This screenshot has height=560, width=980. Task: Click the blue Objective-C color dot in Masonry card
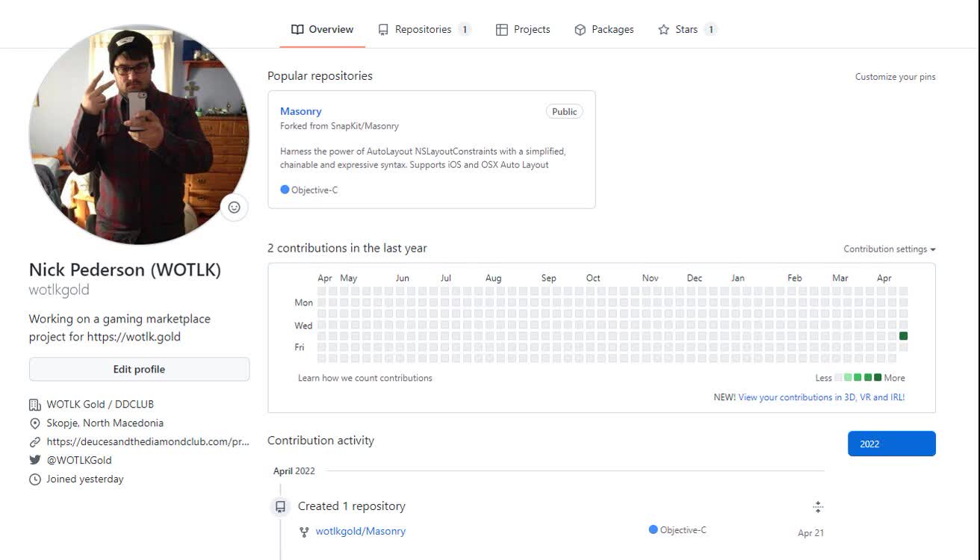[285, 190]
